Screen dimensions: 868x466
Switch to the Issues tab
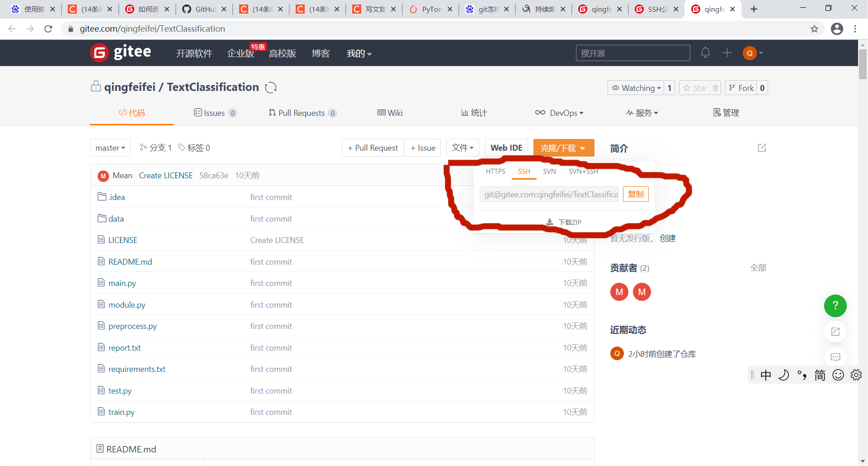tap(215, 113)
